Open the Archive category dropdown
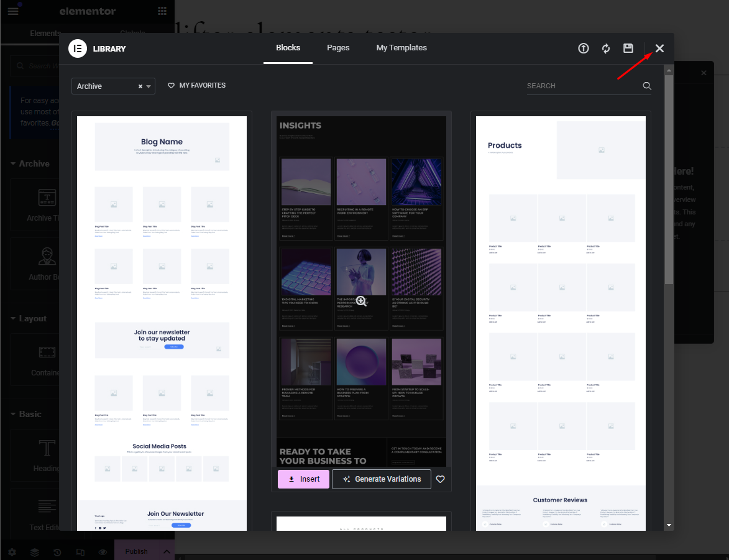 pos(147,86)
